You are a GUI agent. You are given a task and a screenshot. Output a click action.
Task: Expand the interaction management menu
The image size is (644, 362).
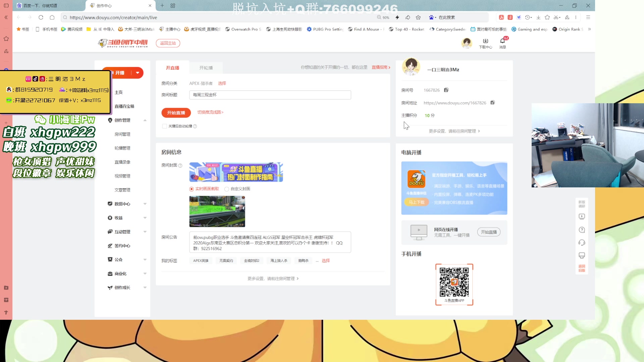tap(145, 232)
